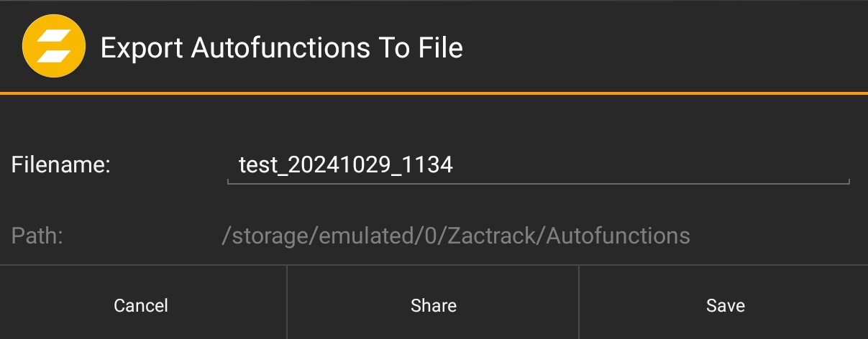Dismiss the export dialog with Cancel
868x339 pixels.
pos(141,305)
